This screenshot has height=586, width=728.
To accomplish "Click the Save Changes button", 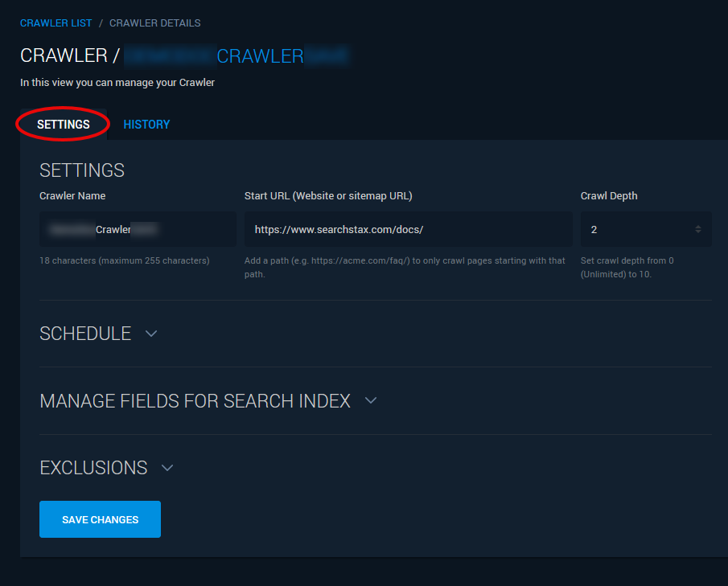I will click(101, 519).
